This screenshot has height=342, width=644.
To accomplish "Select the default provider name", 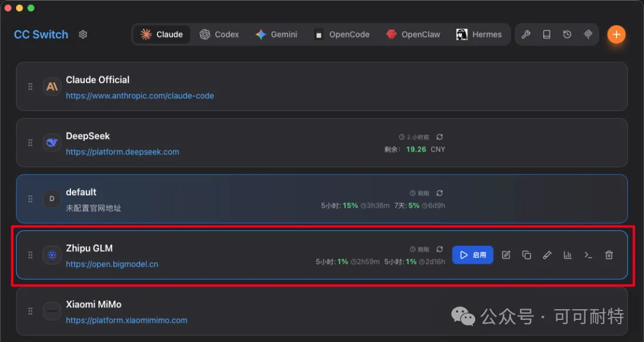I will (x=81, y=192).
